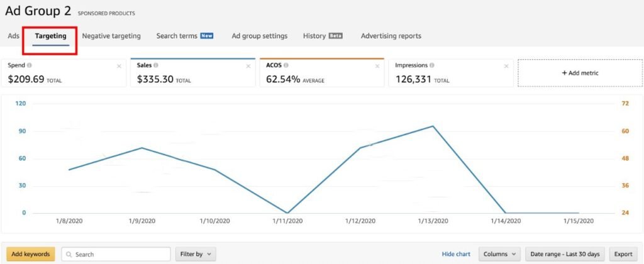Click the info icon next to Sales
The image size is (644, 264).
click(156, 65)
